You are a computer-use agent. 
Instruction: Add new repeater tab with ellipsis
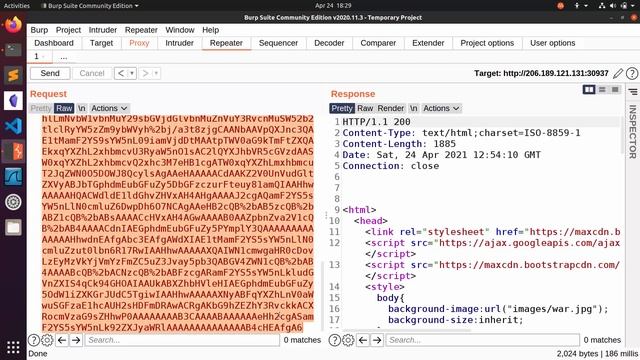pos(63,57)
